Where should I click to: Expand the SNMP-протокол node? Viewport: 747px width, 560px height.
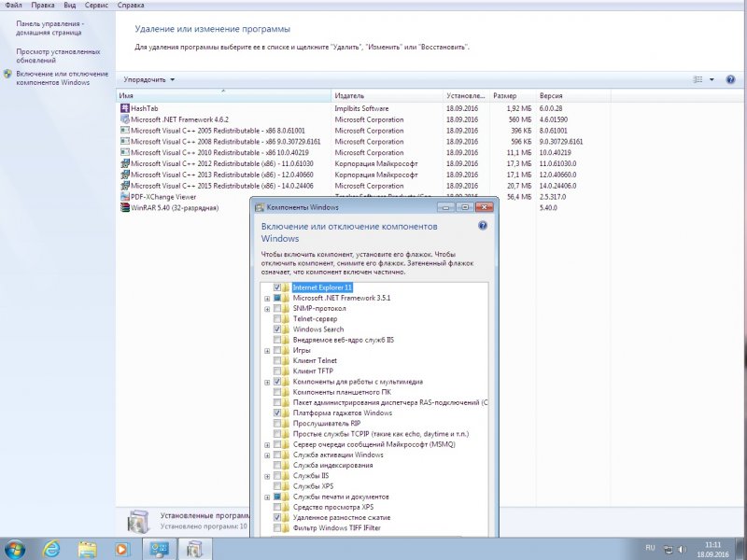tap(267, 309)
